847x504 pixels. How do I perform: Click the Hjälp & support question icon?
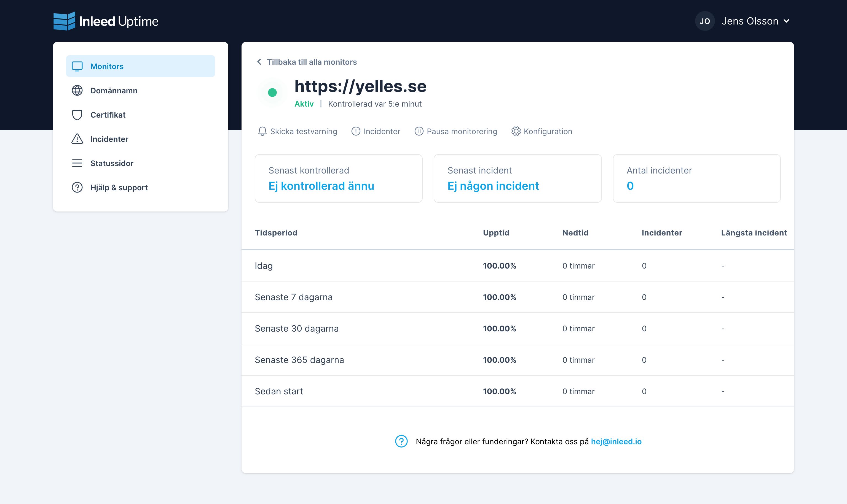coord(77,188)
